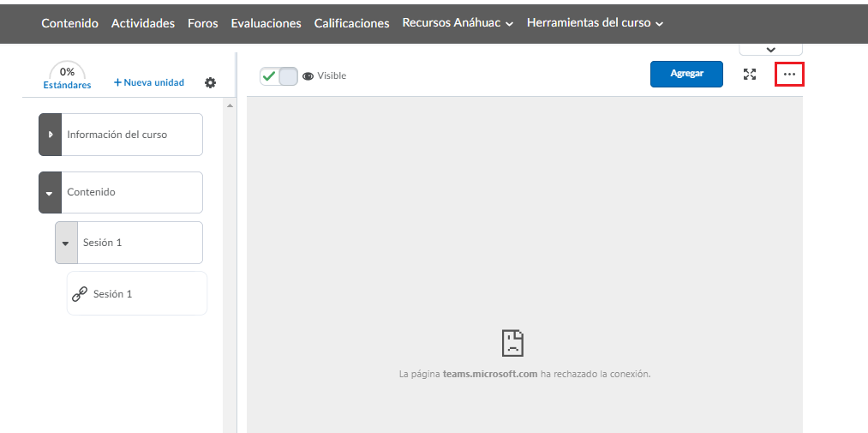Expand the Información del curso unit
The width and height of the screenshot is (868, 433).
[51, 135]
